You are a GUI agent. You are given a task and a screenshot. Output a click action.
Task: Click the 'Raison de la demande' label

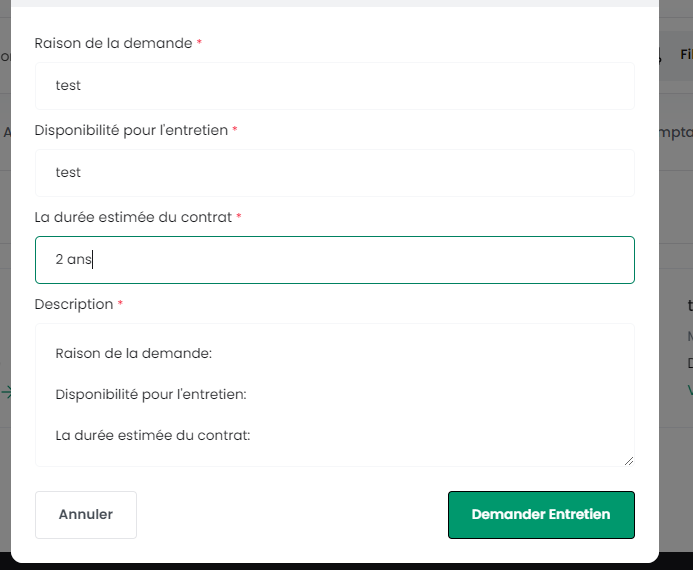click(x=113, y=43)
